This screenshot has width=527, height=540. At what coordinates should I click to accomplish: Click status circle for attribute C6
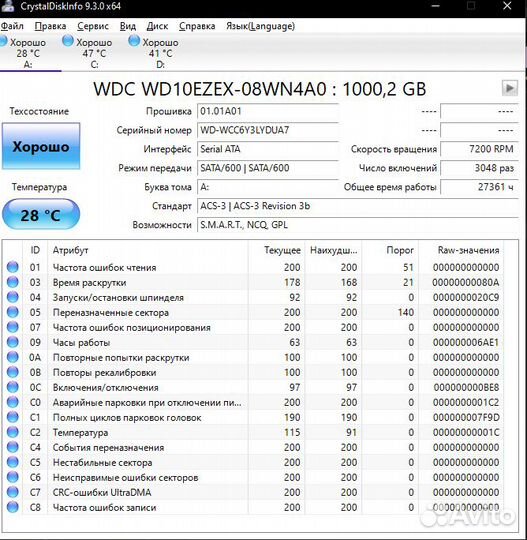[13, 477]
